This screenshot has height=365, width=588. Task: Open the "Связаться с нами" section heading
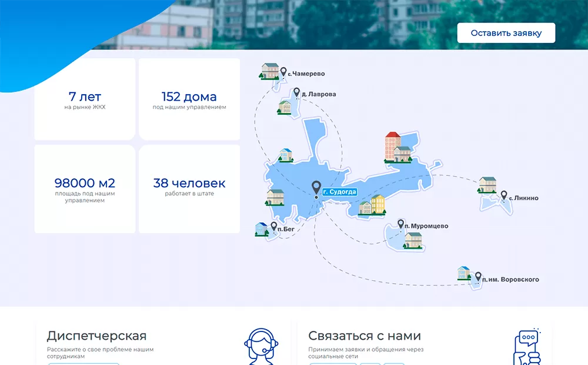(x=365, y=336)
